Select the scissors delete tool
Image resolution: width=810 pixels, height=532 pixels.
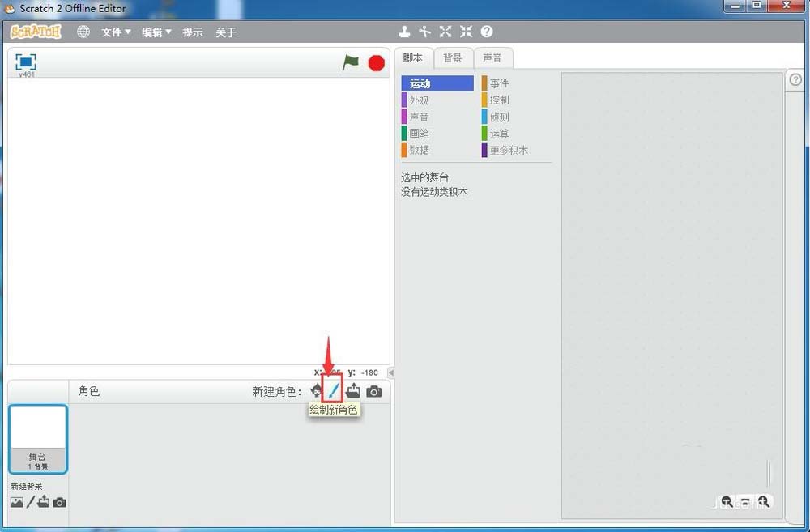pyautogui.click(x=425, y=32)
